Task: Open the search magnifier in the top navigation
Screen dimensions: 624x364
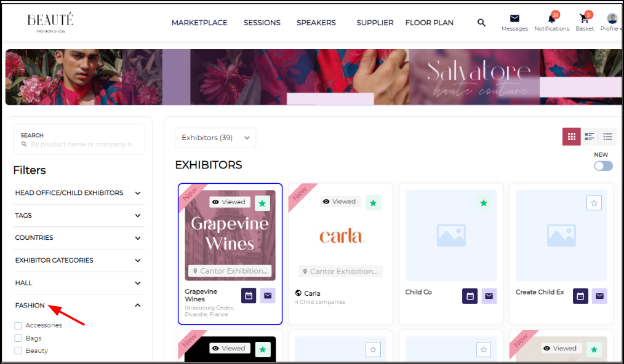Action: pyautogui.click(x=481, y=23)
